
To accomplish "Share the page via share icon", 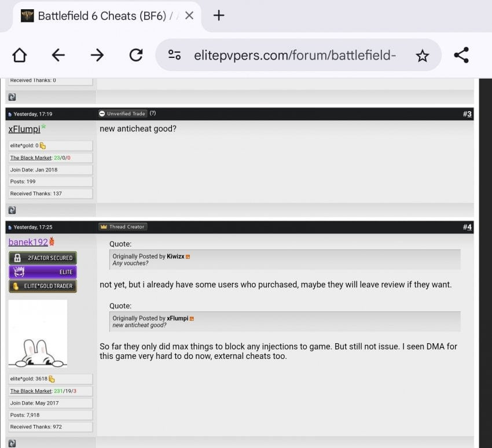I will [x=461, y=55].
